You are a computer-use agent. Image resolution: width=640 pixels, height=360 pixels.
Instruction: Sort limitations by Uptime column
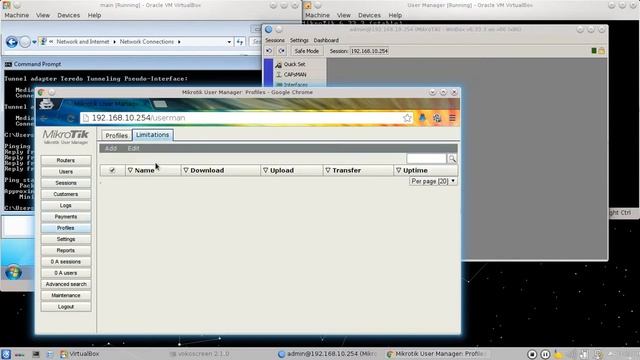tap(415, 170)
